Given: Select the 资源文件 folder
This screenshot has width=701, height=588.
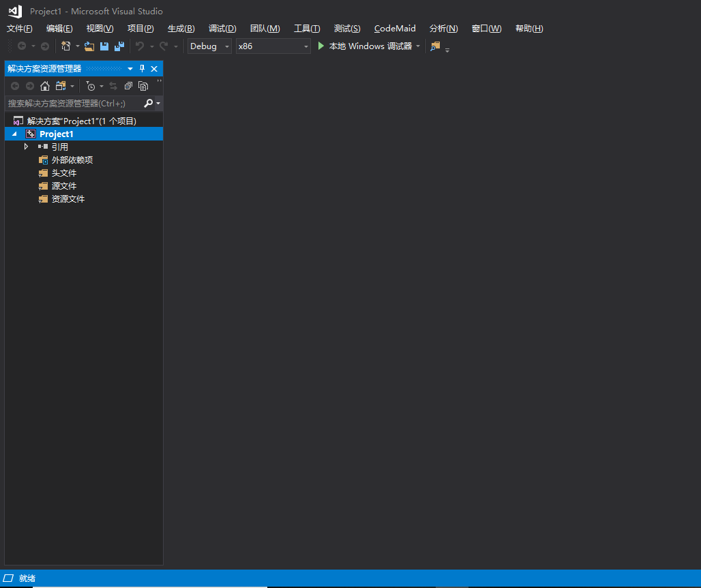Looking at the screenshot, I should [x=68, y=199].
